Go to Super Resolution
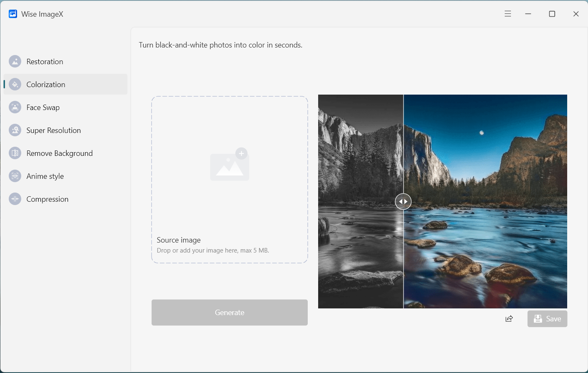Viewport: 588px width, 373px height. pyautogui.click(x=65, y=130)
